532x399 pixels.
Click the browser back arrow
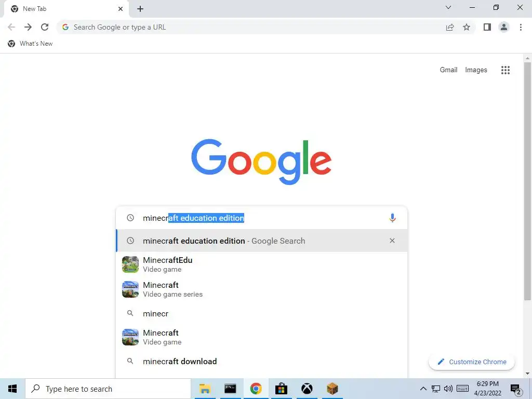[11, 27]
